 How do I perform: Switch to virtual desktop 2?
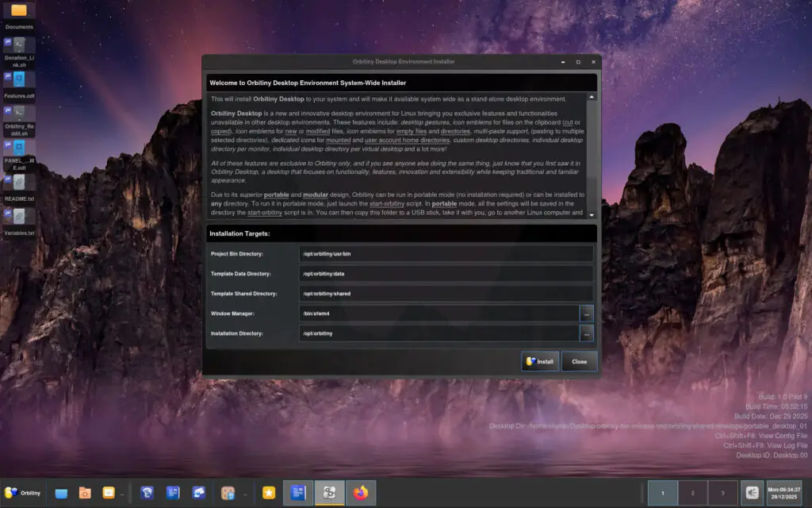[x=692, y=493]
